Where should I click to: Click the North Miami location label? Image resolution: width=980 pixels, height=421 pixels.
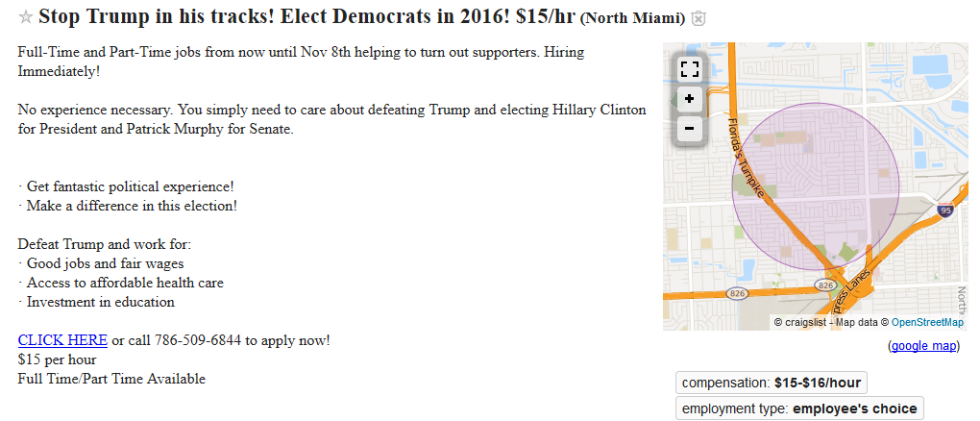tap(632, 19)
